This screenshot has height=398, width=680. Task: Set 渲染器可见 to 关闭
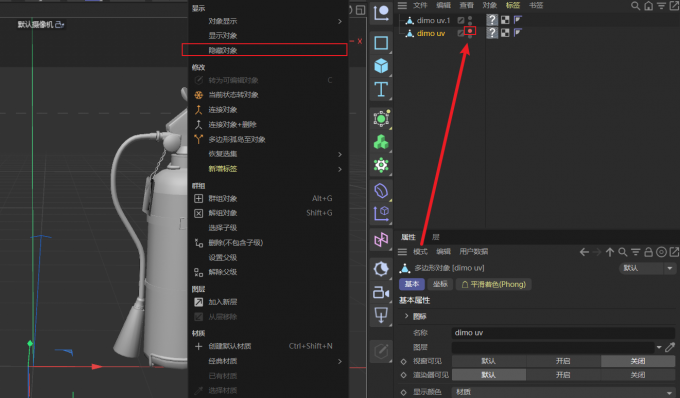tap(638, 375)
